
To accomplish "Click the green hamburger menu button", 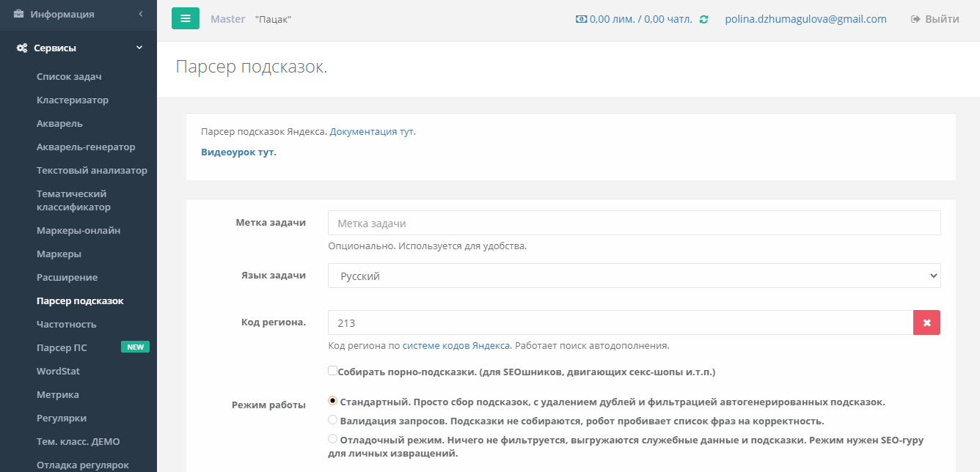I will [x=186, y=18].
